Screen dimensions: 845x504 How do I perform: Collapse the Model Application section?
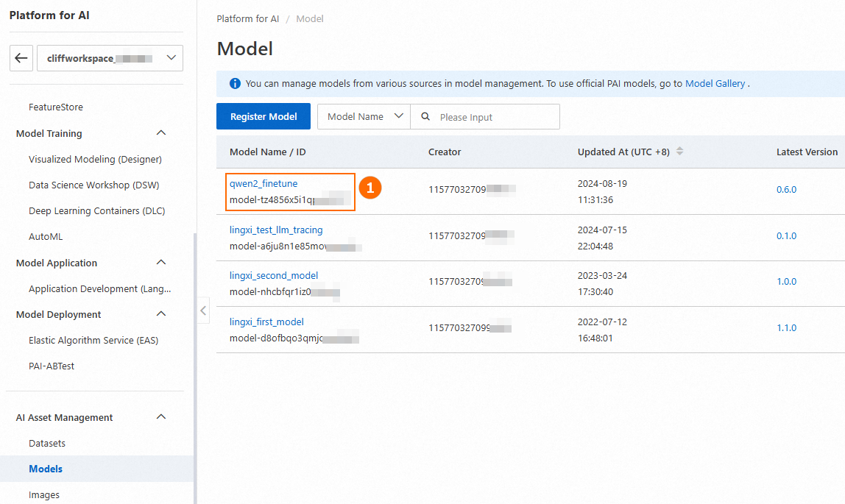pyautogui.click(x=161, y=263)
